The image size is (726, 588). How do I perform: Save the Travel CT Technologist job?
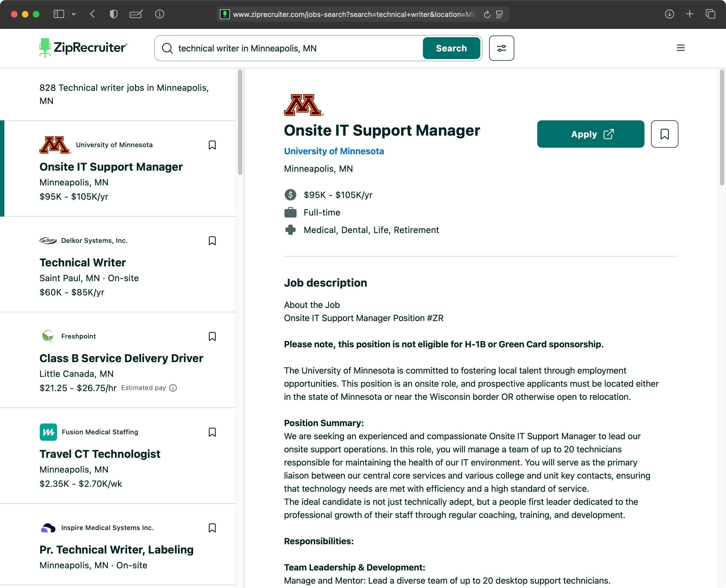pos(212,432)
